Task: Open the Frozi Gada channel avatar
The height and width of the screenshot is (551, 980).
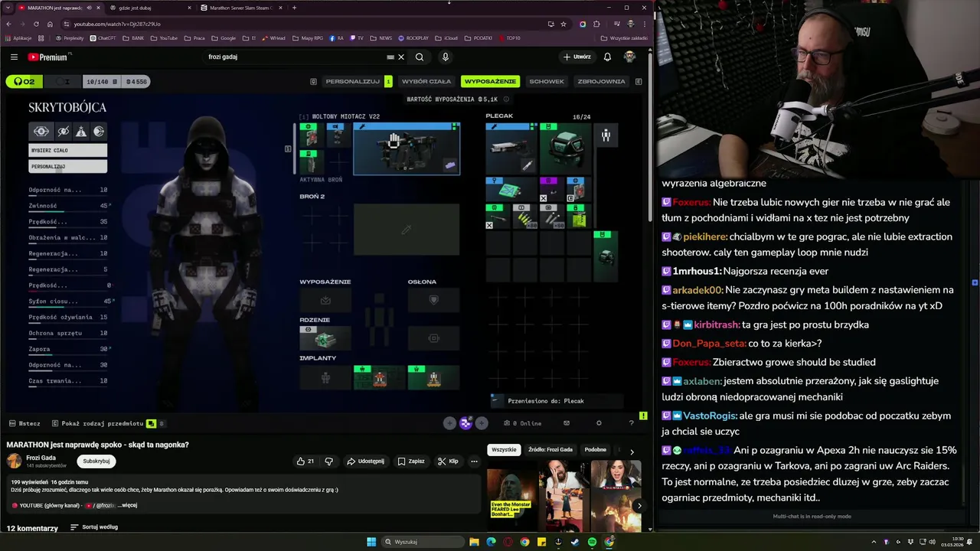Action: point(14,461)
